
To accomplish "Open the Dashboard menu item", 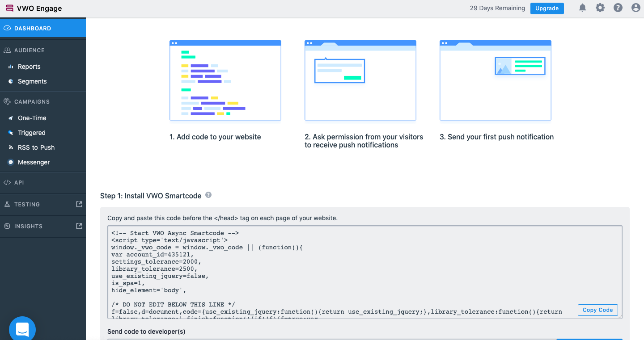I will [x=43, y=28].
